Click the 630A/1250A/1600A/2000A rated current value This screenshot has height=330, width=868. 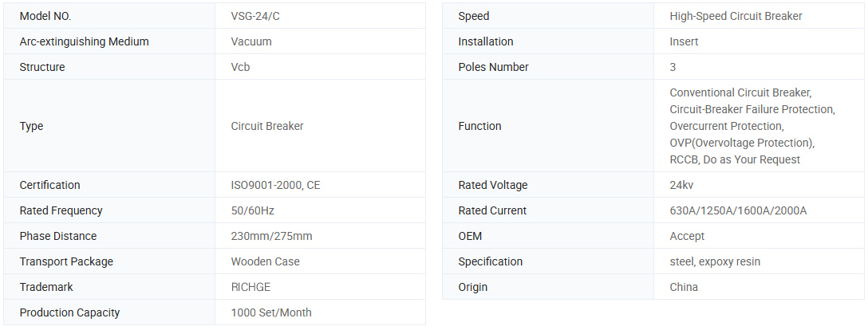click(x=738, y=210)
